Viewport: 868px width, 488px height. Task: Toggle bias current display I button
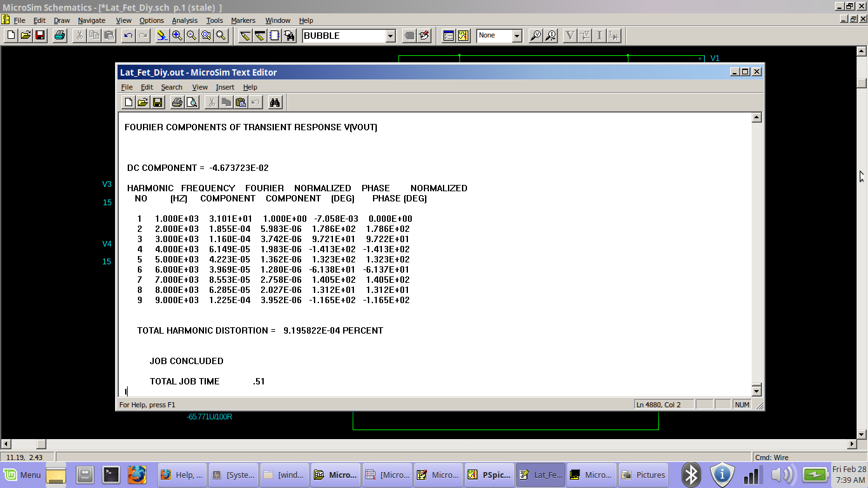click(x=599, y=36)
